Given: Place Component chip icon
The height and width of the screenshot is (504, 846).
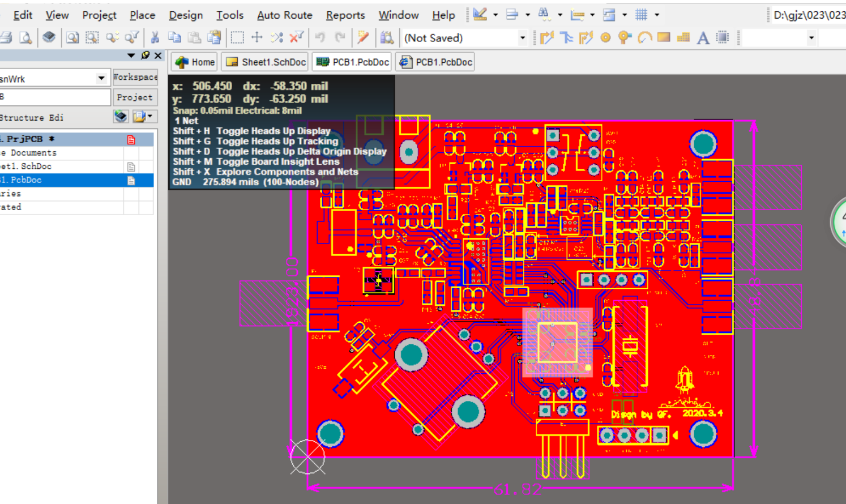Looking at the screenshot, I should (723, 38).
